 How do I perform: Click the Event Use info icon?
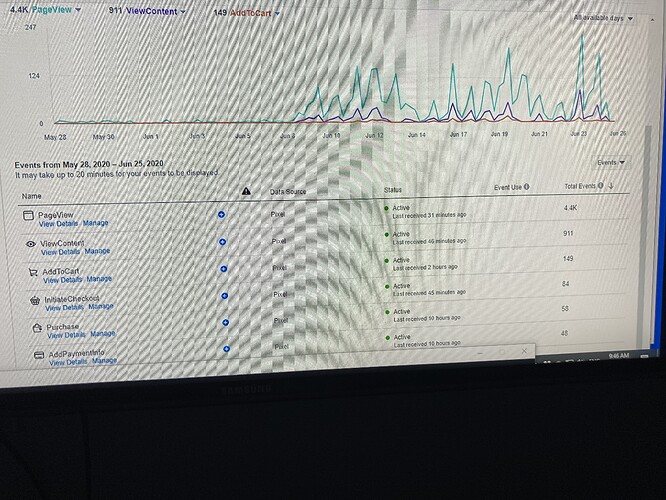coord(527,186)
